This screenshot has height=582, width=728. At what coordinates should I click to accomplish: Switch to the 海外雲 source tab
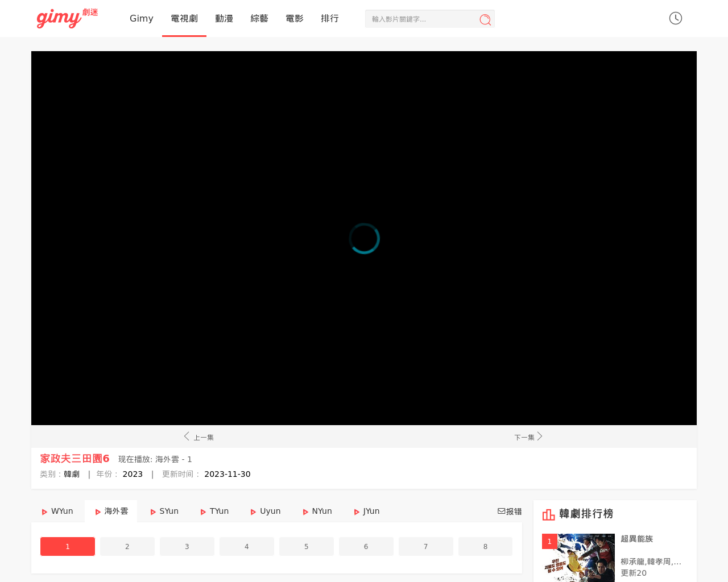click(x=111, y=511)
